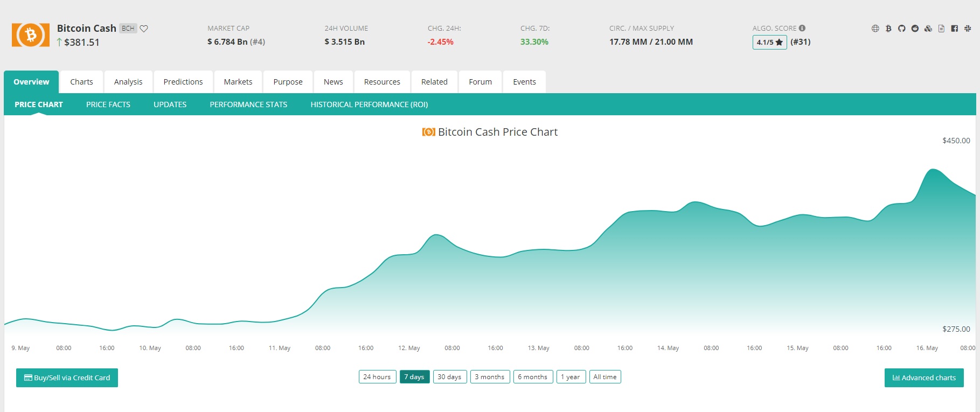Click the Algo Score info icon
The width and height of the screenshot is (980, 412).
802,28
